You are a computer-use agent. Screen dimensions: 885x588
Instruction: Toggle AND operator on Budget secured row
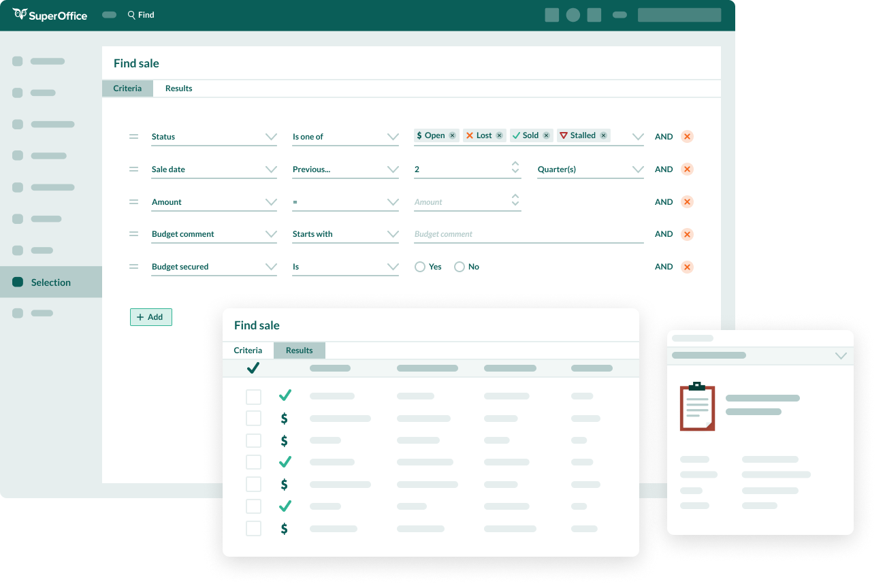click(664, 267)
